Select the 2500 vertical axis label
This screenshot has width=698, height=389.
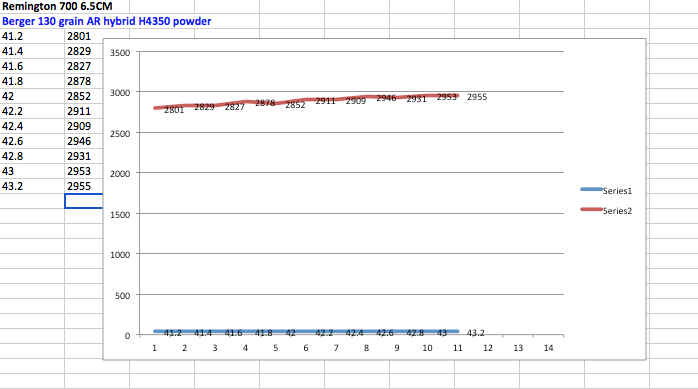point(120,134)
